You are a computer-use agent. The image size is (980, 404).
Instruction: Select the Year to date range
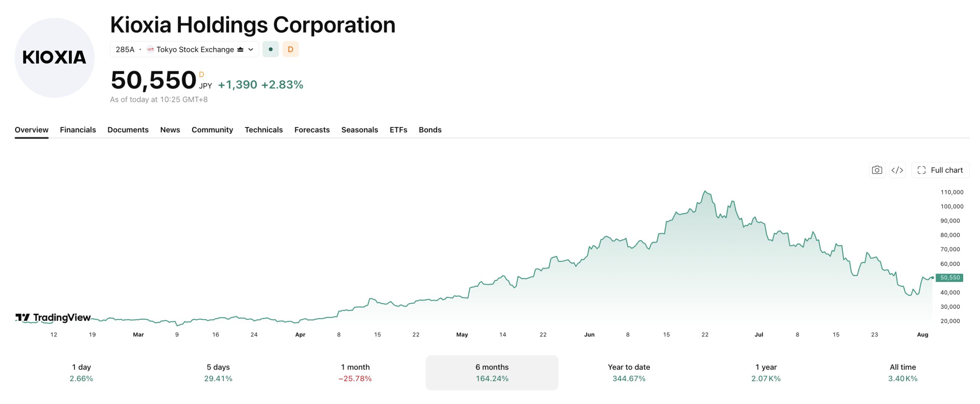[x=629, y=373]
